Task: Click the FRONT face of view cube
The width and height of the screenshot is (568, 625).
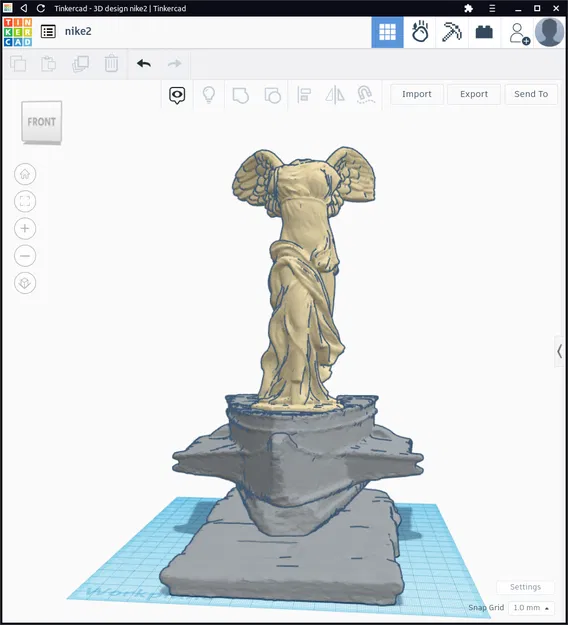Action: click(41, 122)
